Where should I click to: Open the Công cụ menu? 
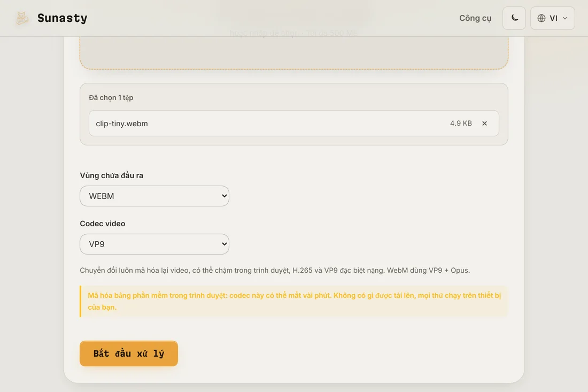[475, 18]
